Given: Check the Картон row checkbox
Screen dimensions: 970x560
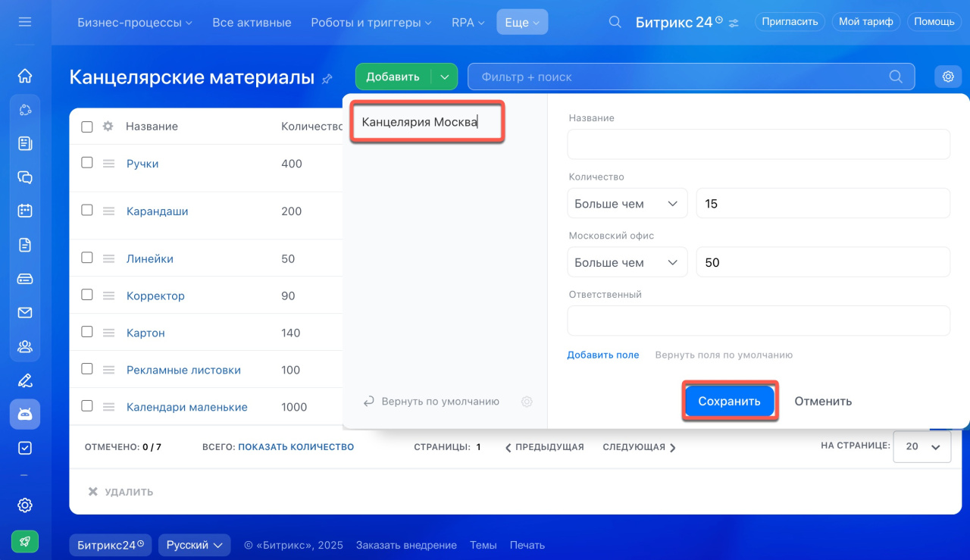Looking at the screenshot, I should pyautogui.click(x=86, y=332).
